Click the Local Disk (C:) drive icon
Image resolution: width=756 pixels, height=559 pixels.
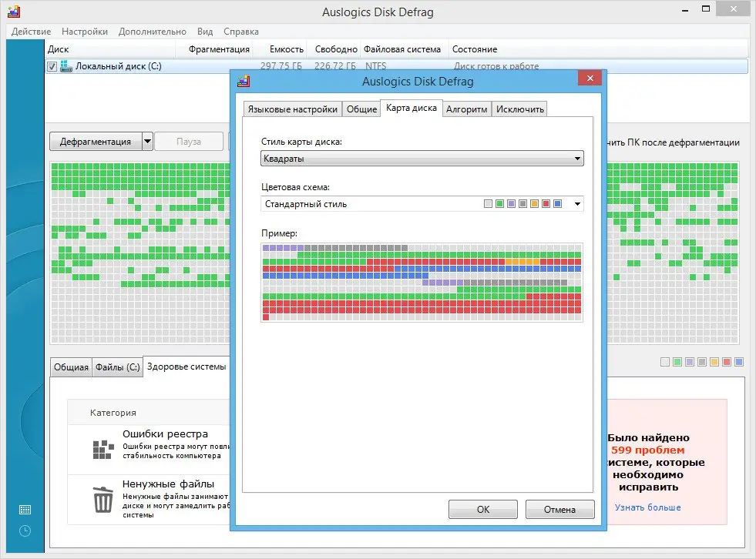66,66
